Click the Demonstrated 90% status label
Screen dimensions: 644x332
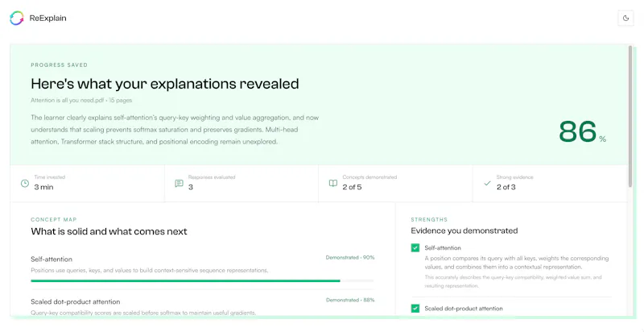pos(350,258)
